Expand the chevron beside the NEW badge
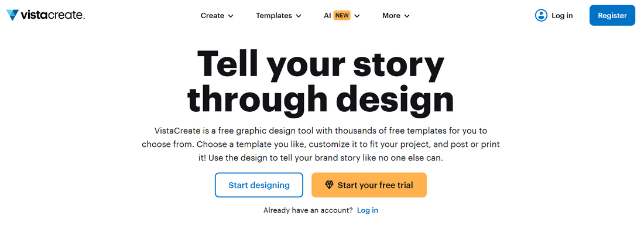This screenshot has width=644, height=236. pos(357,16)
